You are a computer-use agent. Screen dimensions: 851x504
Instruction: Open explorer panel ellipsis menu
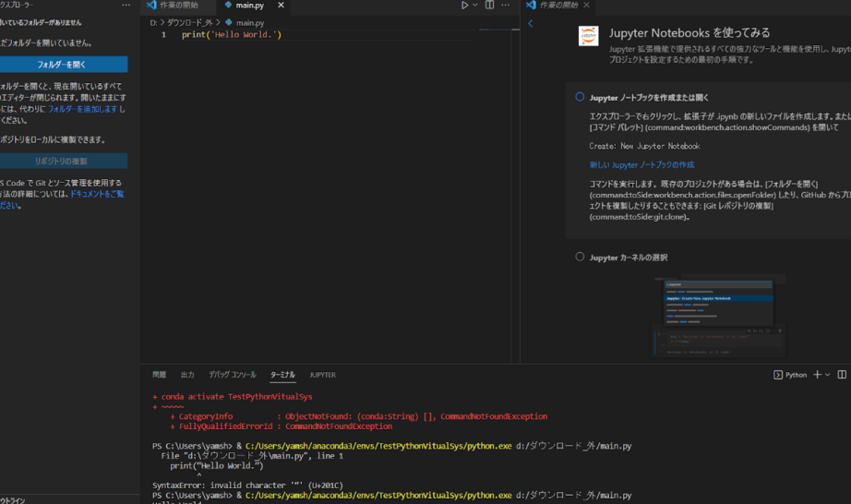coord(126,6)
